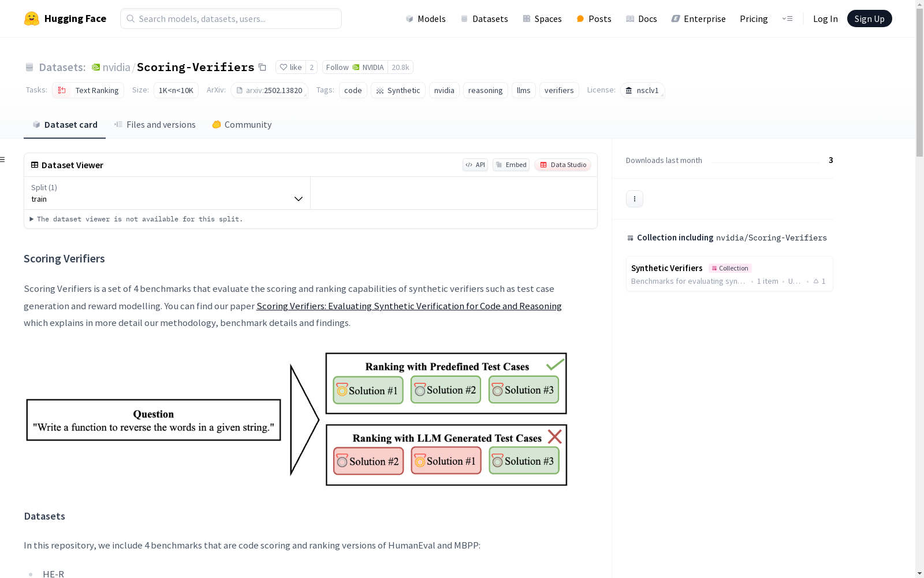Open the nvidia organization link
This screenshot has width=924, height=578.
point(116,67)
